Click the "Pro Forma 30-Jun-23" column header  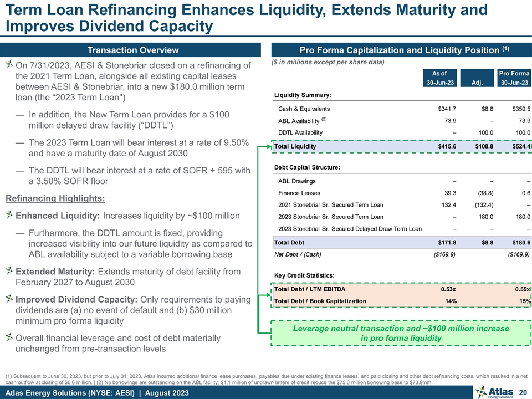coord(513,78)
